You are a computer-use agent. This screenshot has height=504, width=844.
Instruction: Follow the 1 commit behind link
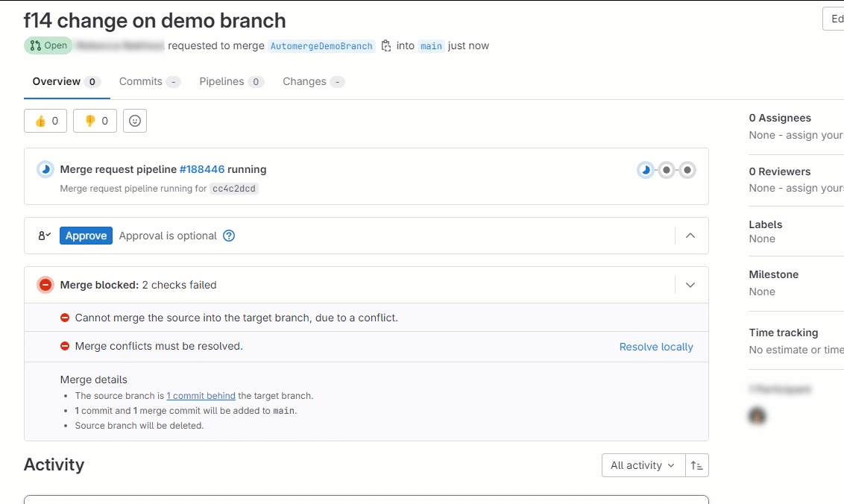click(x=201, y=395)
